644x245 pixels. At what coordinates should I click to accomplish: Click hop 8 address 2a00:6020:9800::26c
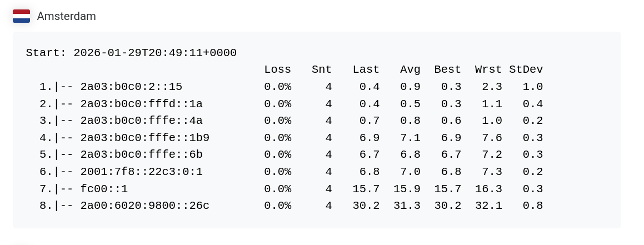point(145,206)
